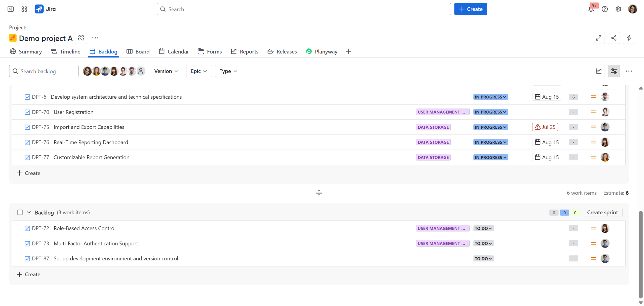
Task: Open the Version filter dropdown
Action: coord(166,71)
